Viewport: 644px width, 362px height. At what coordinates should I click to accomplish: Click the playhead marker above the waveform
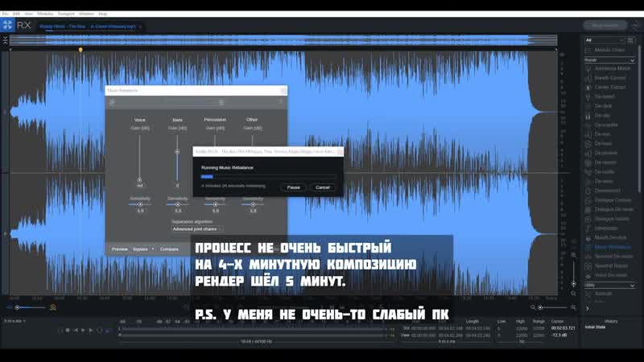[80, 50]
